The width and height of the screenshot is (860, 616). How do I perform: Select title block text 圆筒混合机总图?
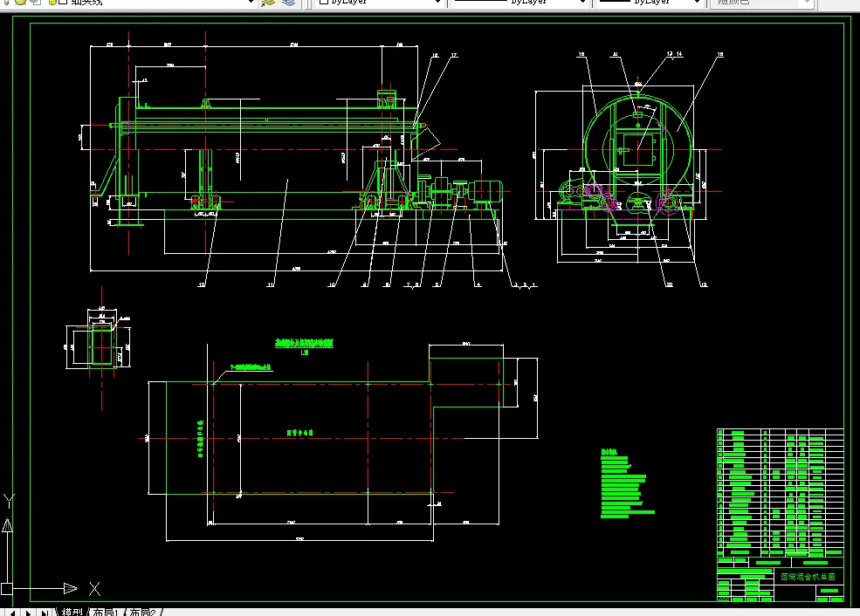(x=808, y=577)
